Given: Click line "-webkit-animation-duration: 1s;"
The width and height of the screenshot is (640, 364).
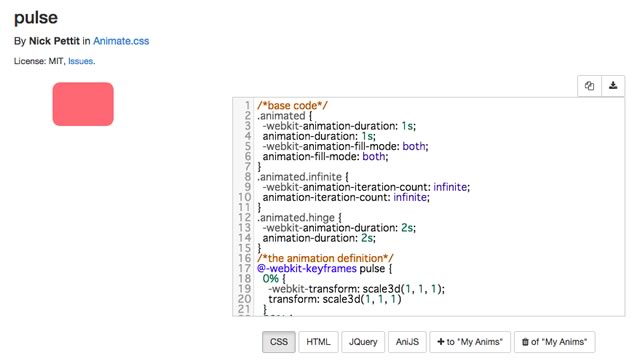Looking at the screenshot, I should click(339, 126).
